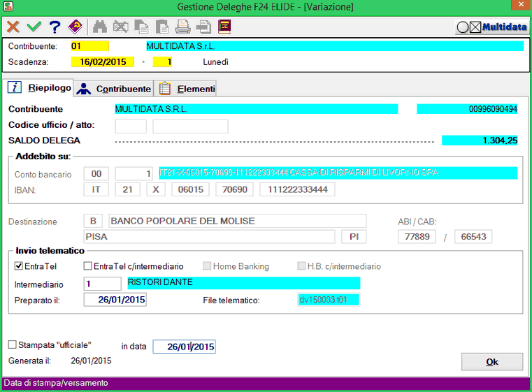Toggle the H.B. c/intermediario checkbox
This screenshot has height=392, width=532.
pos(301,266)
